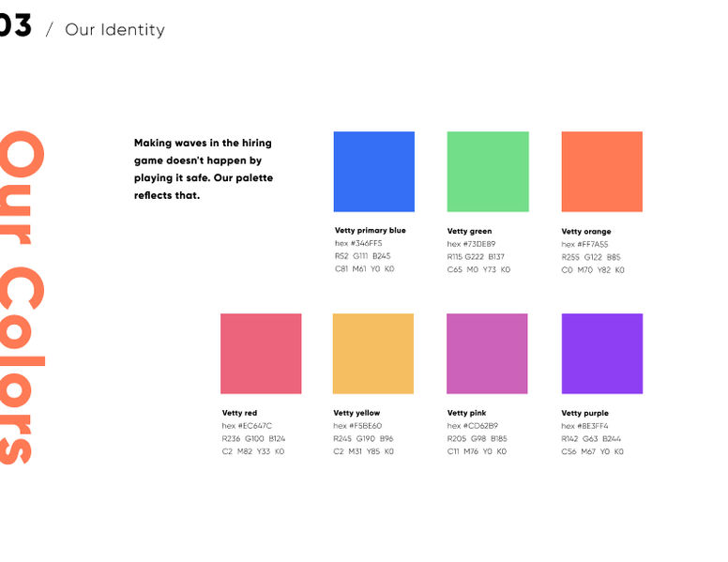
Task: Click the vertical "Our Colors" heading
Action: point(21,296)
